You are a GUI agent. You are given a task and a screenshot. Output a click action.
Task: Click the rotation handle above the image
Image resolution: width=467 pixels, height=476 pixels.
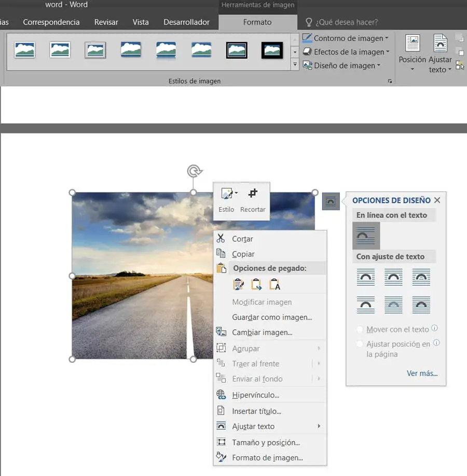[194, 171]
